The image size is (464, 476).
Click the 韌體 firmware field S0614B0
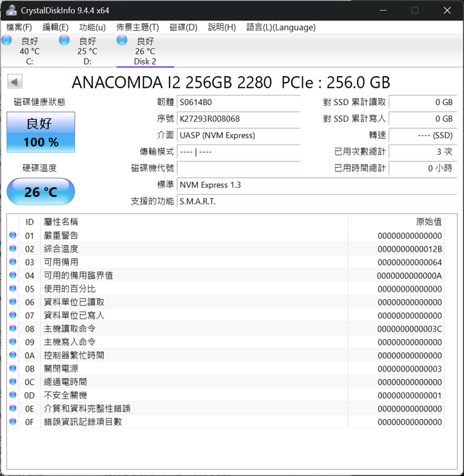238,102
